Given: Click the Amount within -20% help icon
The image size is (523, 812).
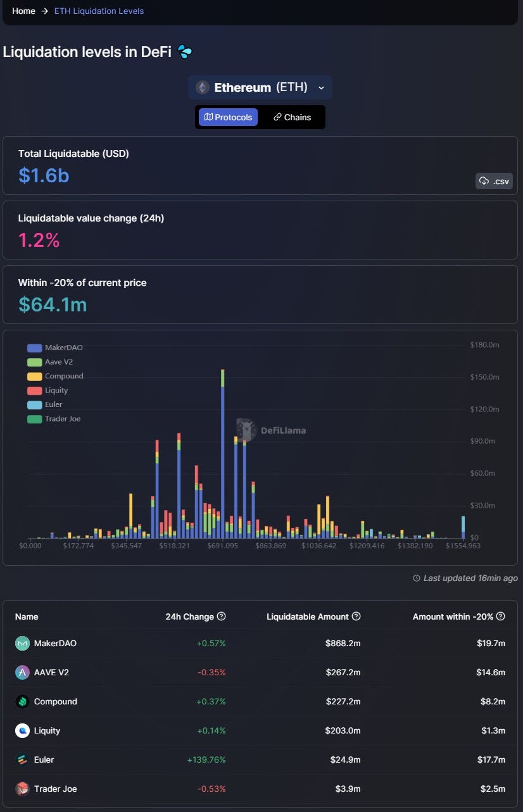Looking at the screenshot, I should click(501, 616).
